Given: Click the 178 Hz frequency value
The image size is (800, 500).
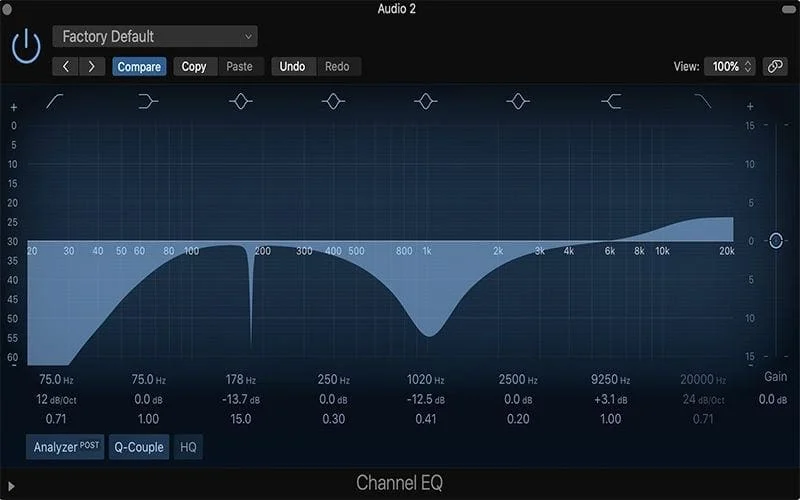Looking at the screenshot, I should (x=241, y=380).
